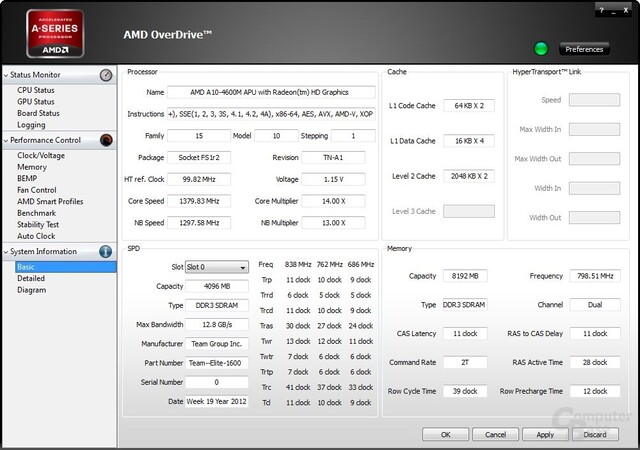Click the NB Speed value field

click(199, 223)
